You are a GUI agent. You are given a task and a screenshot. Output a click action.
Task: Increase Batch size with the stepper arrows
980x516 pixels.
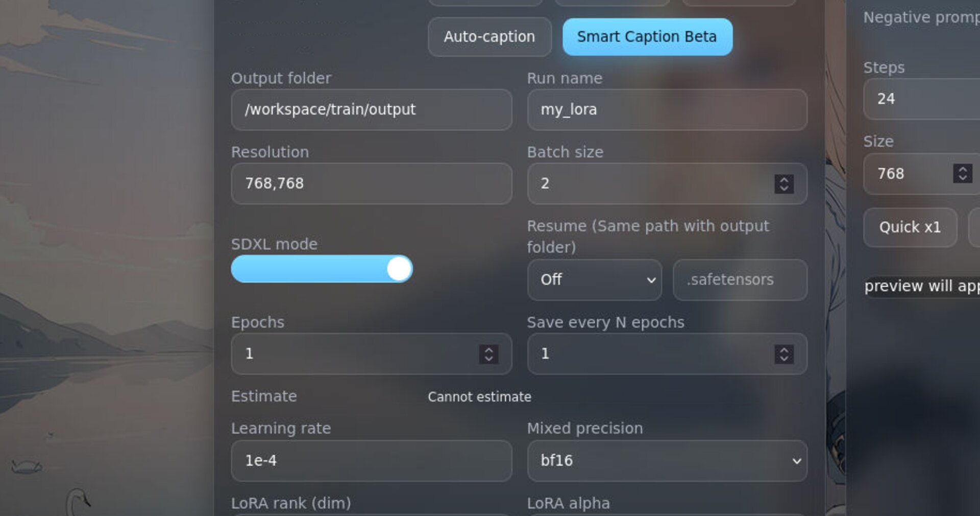click(x=783, y=184)
